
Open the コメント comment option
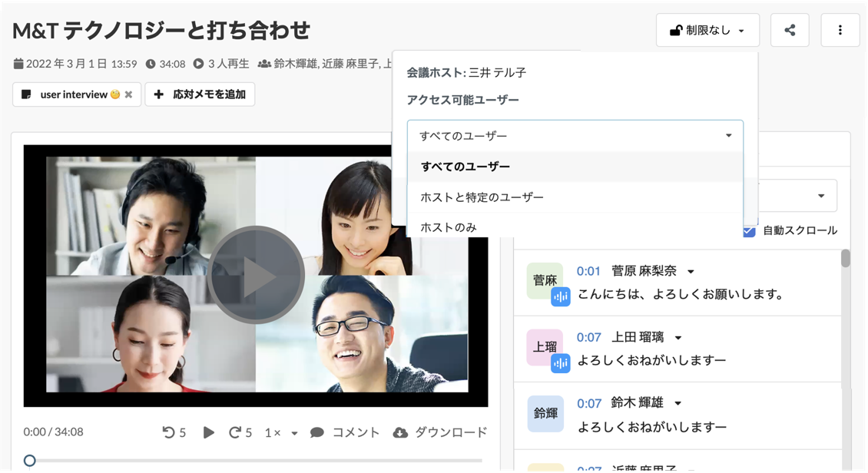345,432
